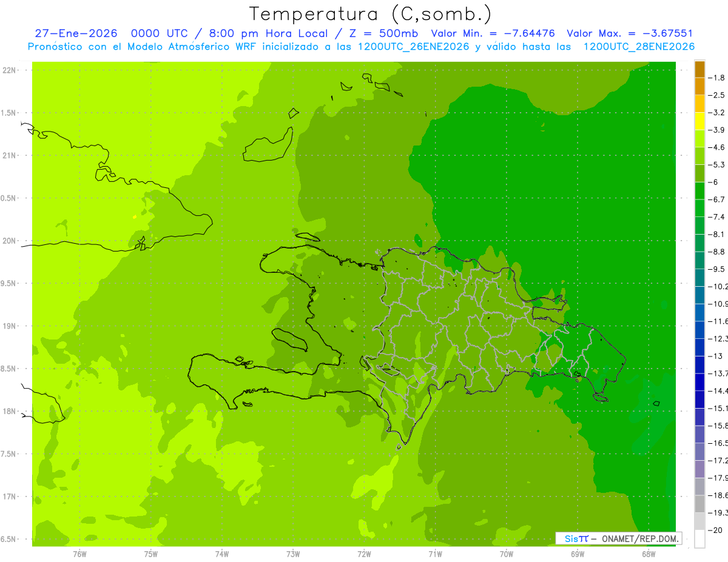
Task: Click the 17N latitude label
Action: pyautogui.click(x=10, y=497)
